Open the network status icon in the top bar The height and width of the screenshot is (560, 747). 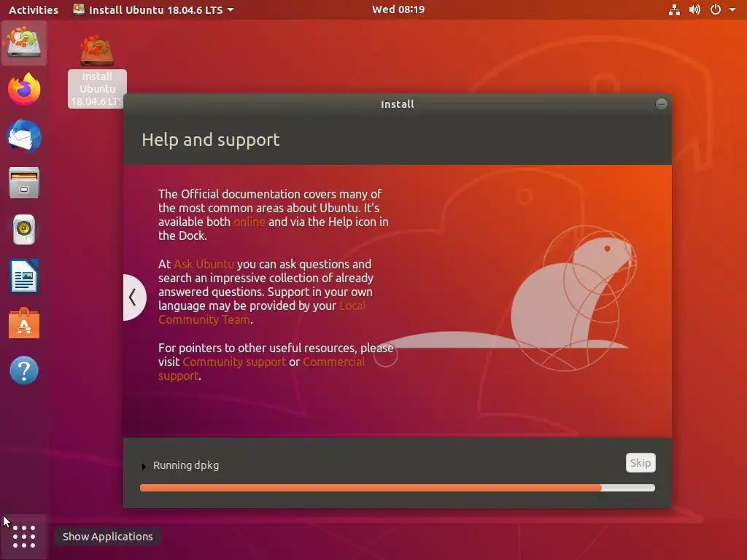pyautogui.click(x=674, y=9)
